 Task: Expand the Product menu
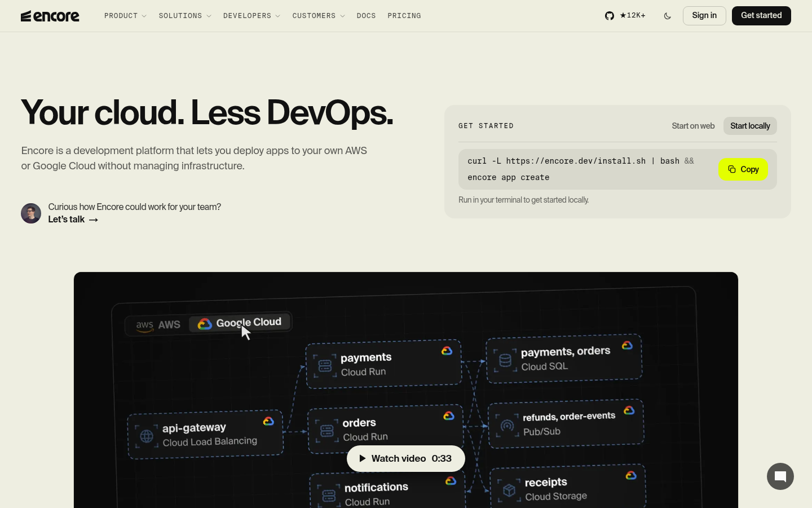pyautogui.click(x=125, y=16)
